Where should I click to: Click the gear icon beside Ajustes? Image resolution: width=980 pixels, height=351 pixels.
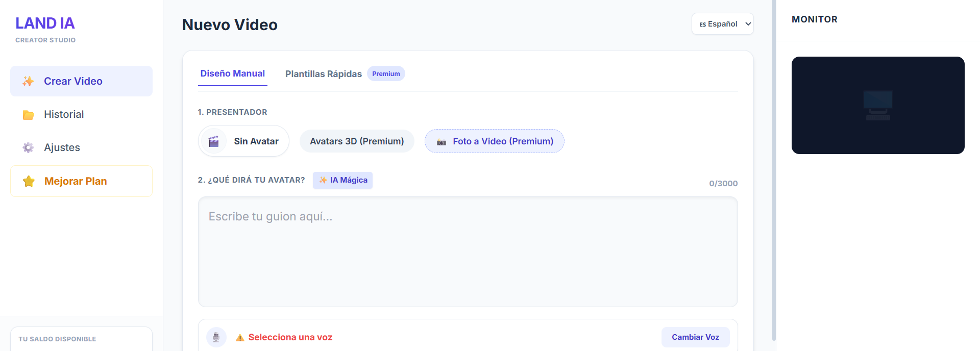point(28,147)
